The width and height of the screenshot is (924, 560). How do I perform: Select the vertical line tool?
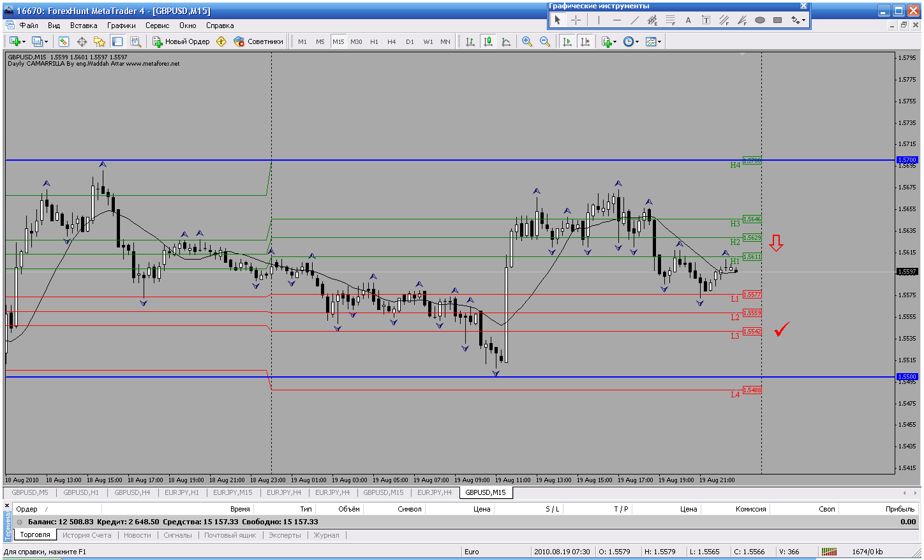[599, 20]
